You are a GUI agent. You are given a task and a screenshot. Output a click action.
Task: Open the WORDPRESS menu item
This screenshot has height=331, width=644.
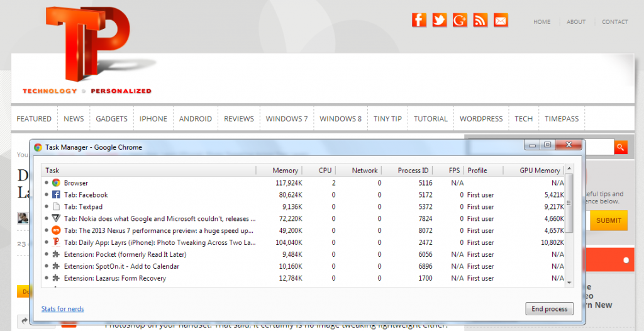(481, 119)
